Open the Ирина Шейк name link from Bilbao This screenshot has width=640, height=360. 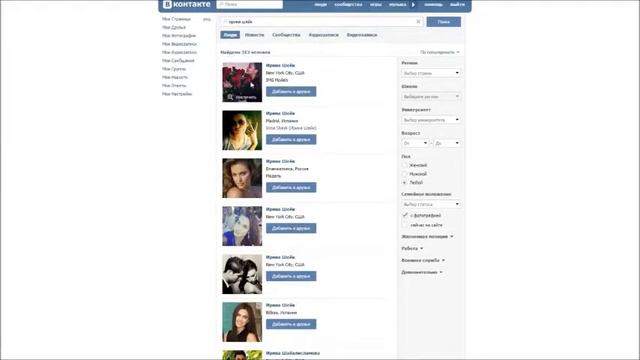click(280, 305)
